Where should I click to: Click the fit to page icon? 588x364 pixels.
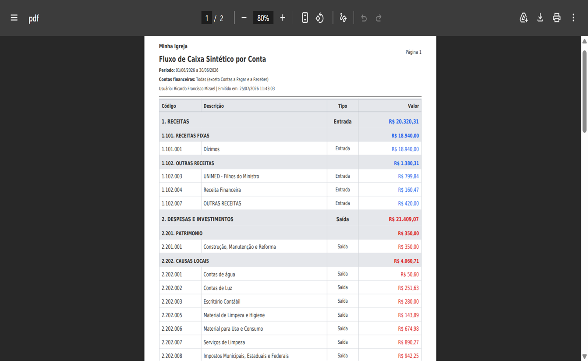point(305,18)
